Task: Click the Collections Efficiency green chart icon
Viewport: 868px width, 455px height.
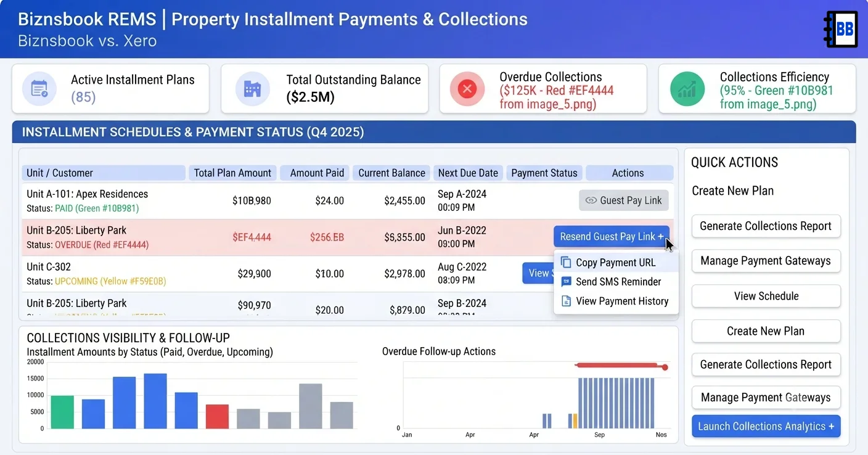Action: [687, 89]
